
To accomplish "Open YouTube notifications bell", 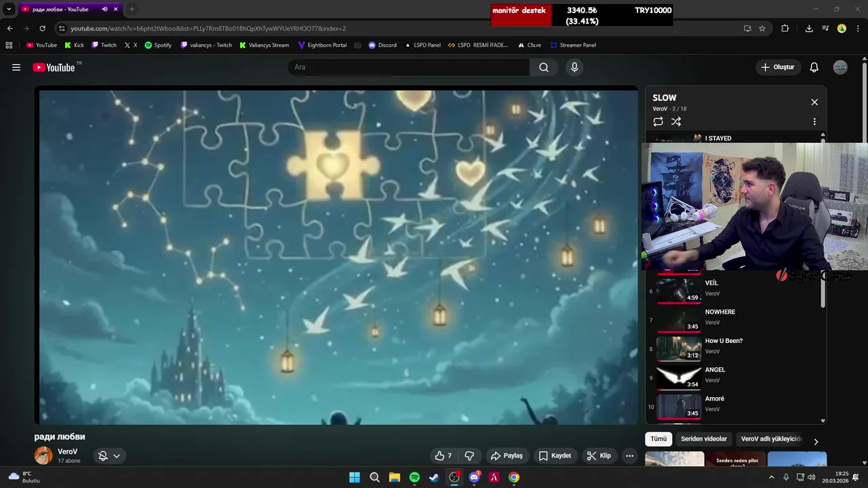I will pyautogui.click(x=814, y=67).
